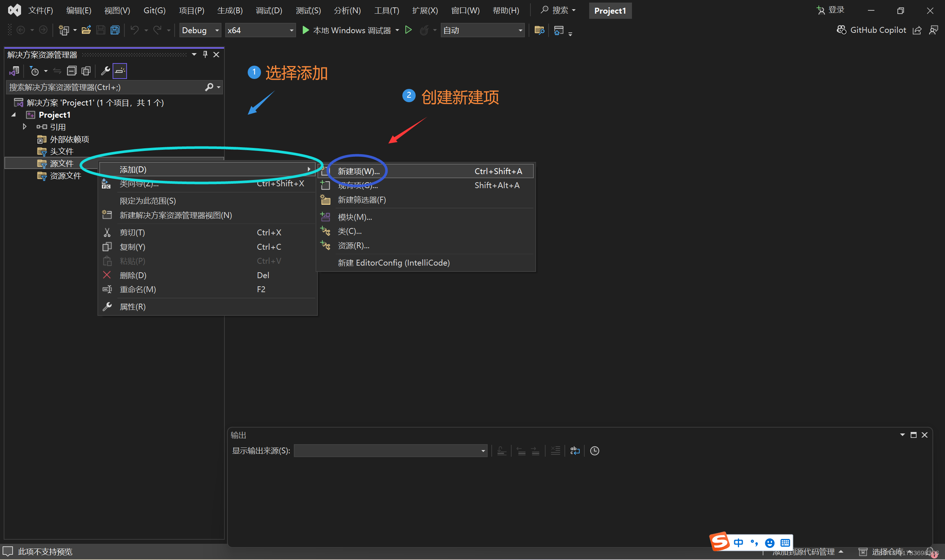Choose 新建 EditorConfig (IntelliCode) in submenu
The height and width of the screenshot is (560, 945).
click(426, 263)
